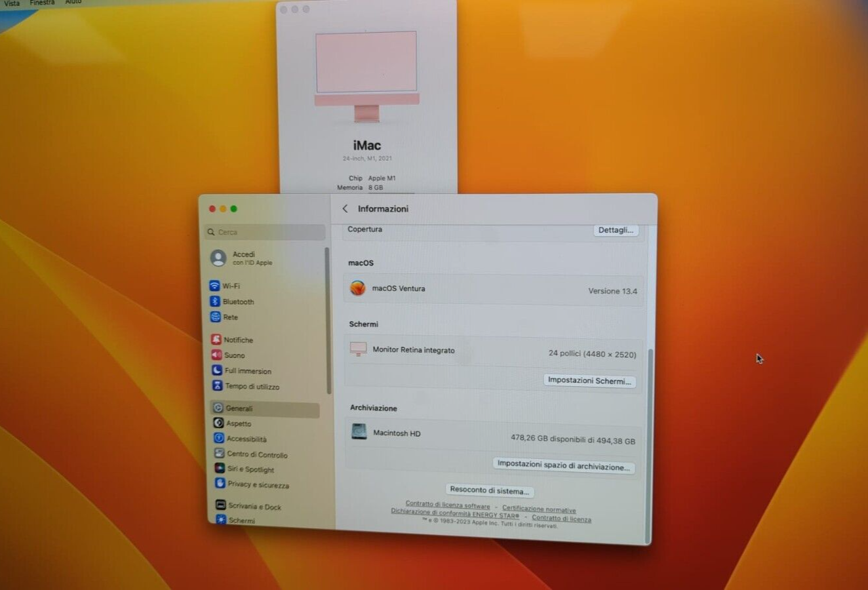Open the Finestra menu
The height and width of the screenshot is (590, 868).
42,3
